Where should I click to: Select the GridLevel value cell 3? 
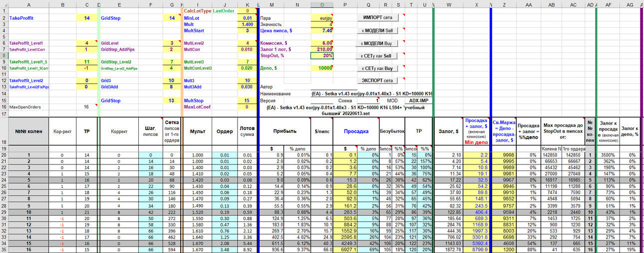coord(172,43)
